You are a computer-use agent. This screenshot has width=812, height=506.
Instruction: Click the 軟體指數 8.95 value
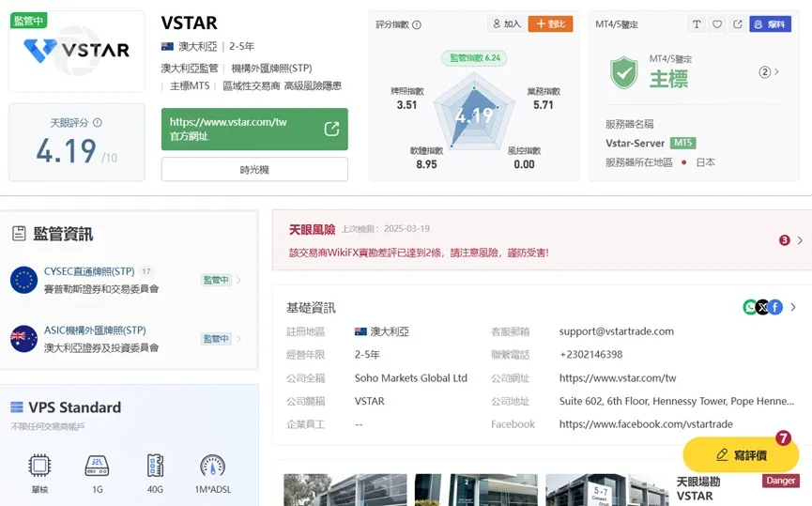click(x=426, y=164)
